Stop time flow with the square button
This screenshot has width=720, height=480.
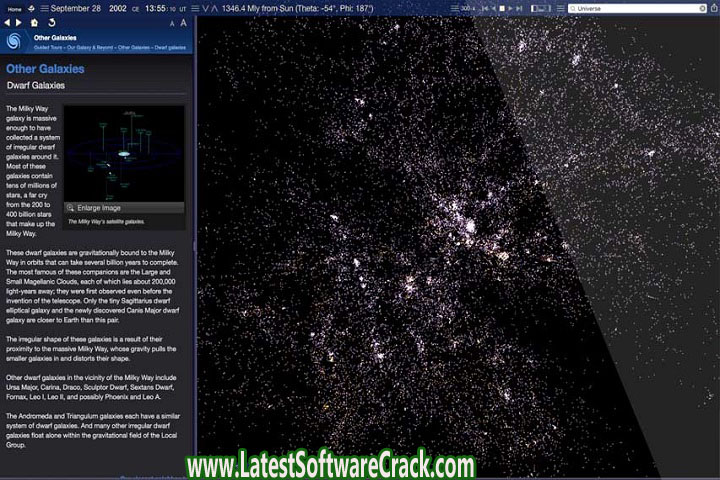tap(502, 9)
